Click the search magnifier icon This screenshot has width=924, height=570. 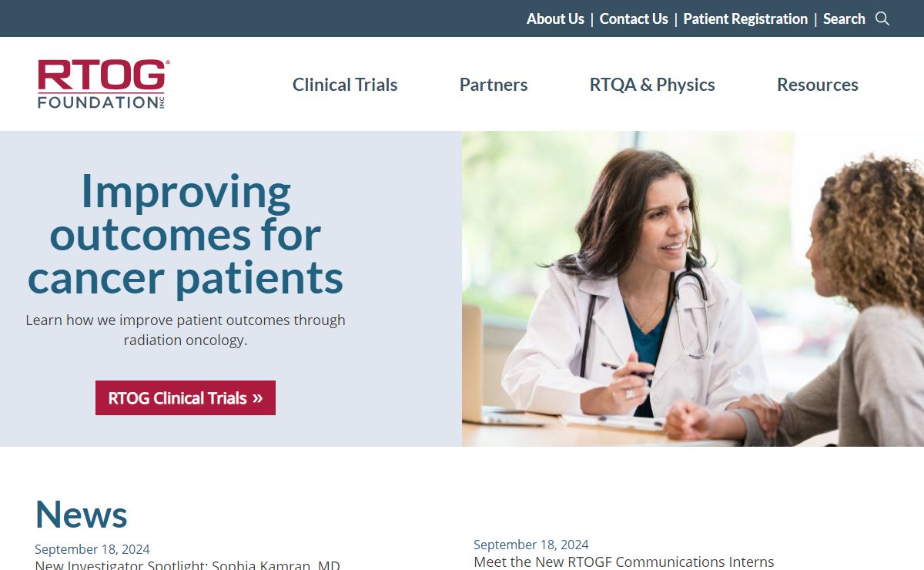pyautogui.click(x=882, y=18)
